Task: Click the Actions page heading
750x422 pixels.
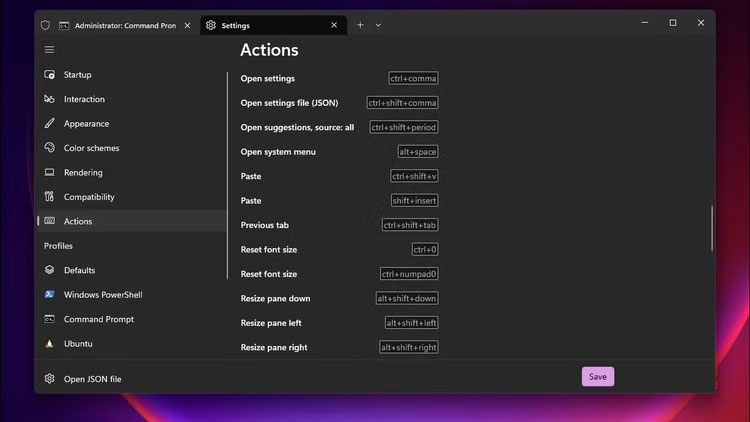Action: point(269,50)
